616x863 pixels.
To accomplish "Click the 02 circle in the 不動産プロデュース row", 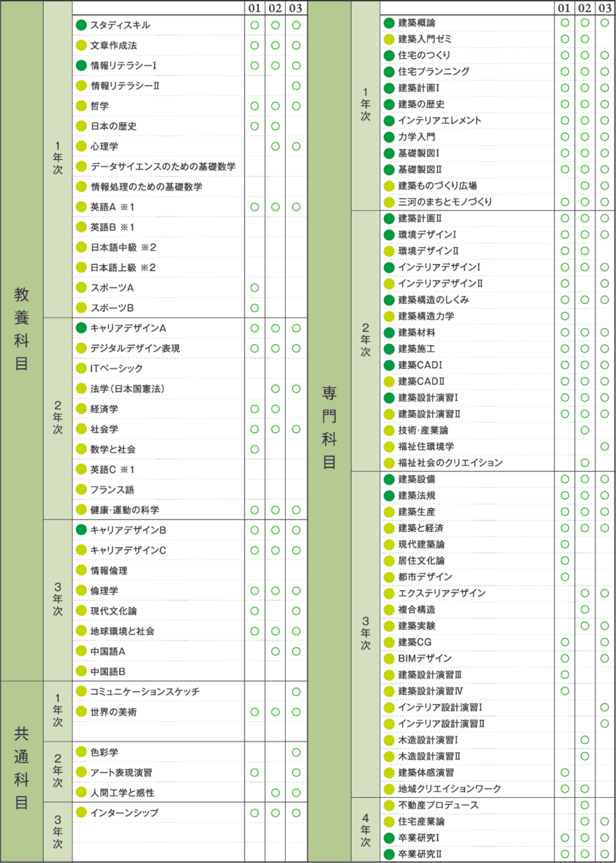I will click(x=585, y=805).
